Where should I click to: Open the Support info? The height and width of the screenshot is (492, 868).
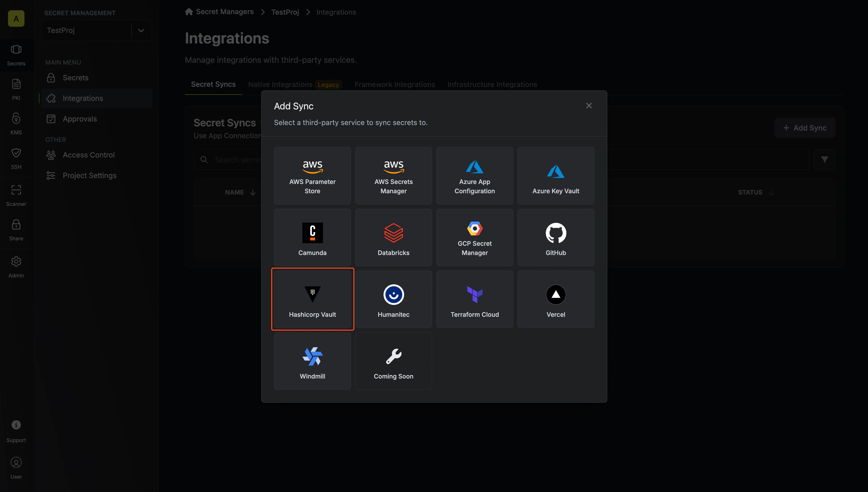click(16, 431)
